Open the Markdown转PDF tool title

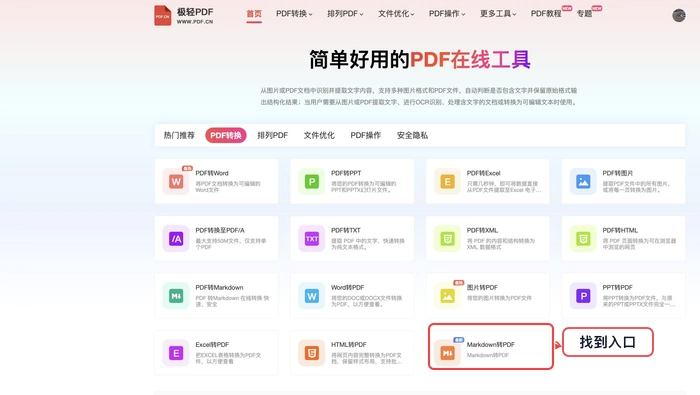(x=491, y=345)
